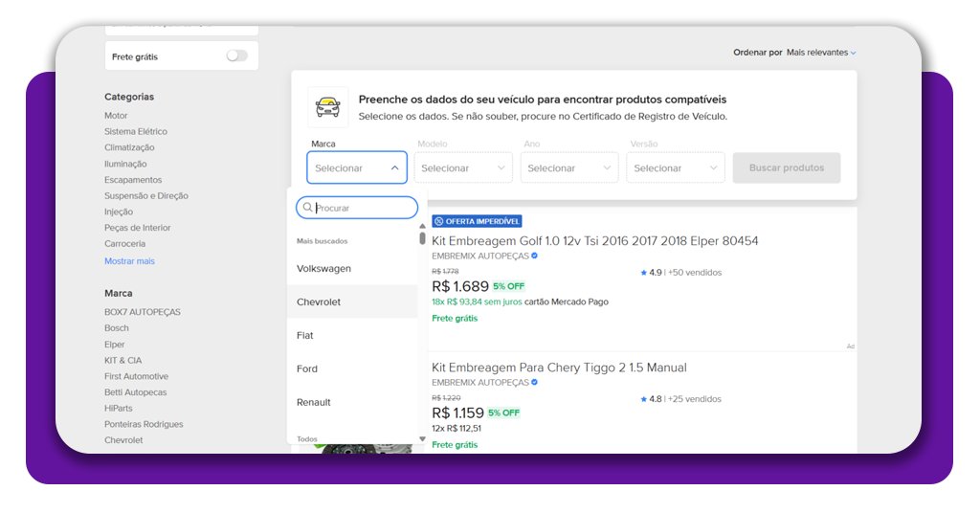Click +50 vendidos text
This screenshot has height=513, width=980.
[695, 273]
